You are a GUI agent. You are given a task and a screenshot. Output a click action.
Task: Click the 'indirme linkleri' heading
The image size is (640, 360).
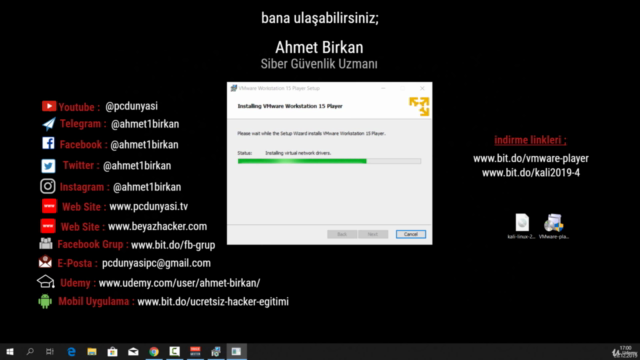tap(530, 140)
